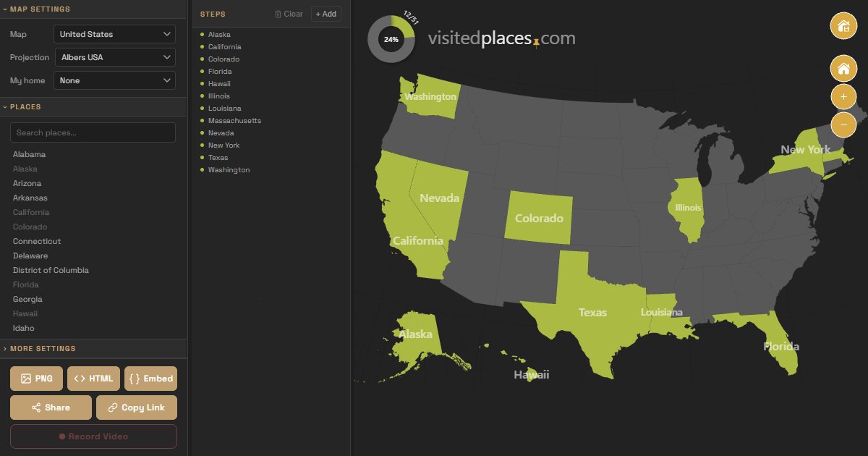The width and height of the screenshot is (868, 456).
Task: Click Colorado on the map
Action: click(539, 218)
